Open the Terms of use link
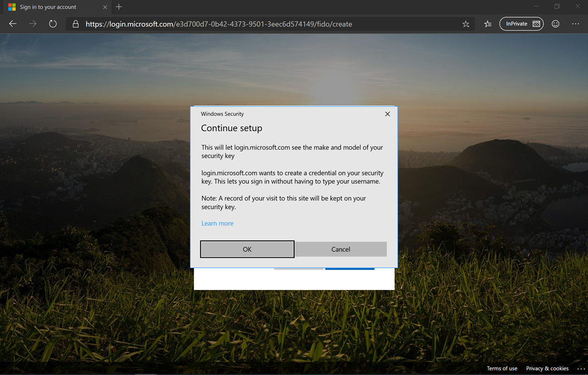The height and width of the screenshot is (375, 588). [502, 368]
